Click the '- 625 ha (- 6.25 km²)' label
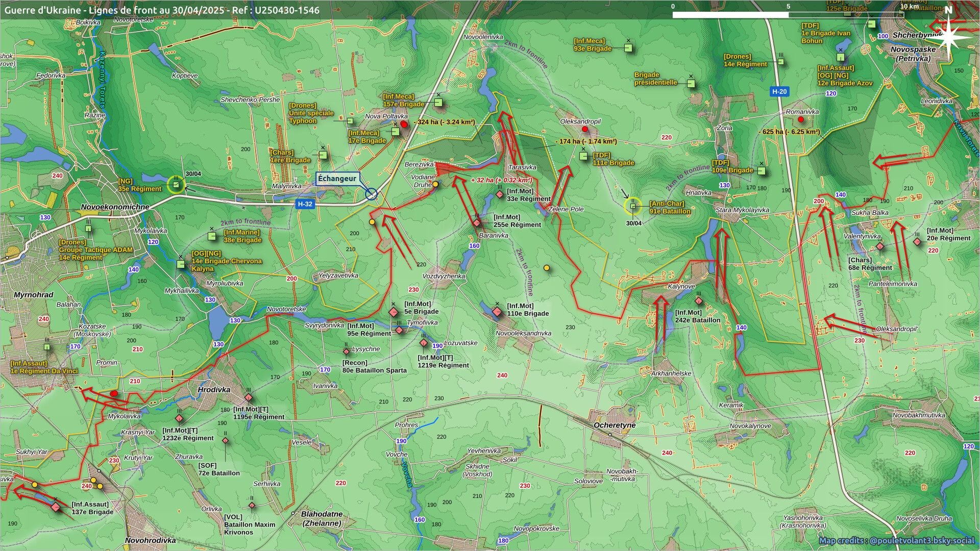This screenshot has width=980, height=551. [x=790, y=132]
